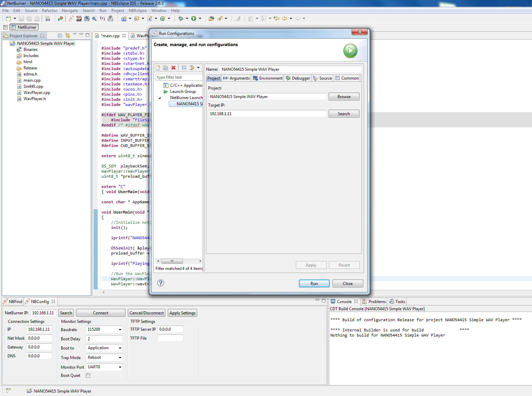Select Launch Group in configurations tree
The height and width of the screenshot is (396, 532).
tap(183, 92)
